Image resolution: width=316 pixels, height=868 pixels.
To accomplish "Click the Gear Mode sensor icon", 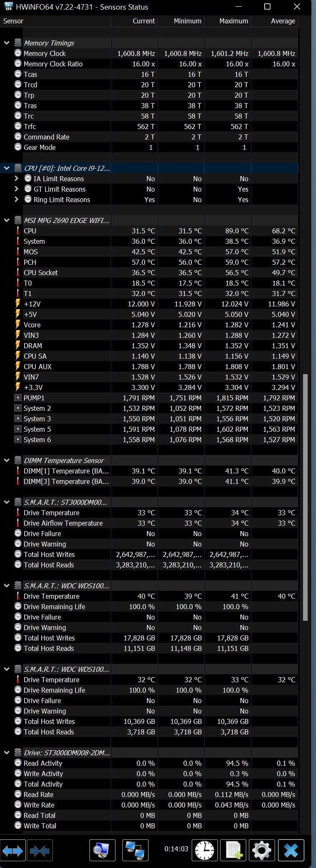I will pyautogui.click(x=18, y=147).
